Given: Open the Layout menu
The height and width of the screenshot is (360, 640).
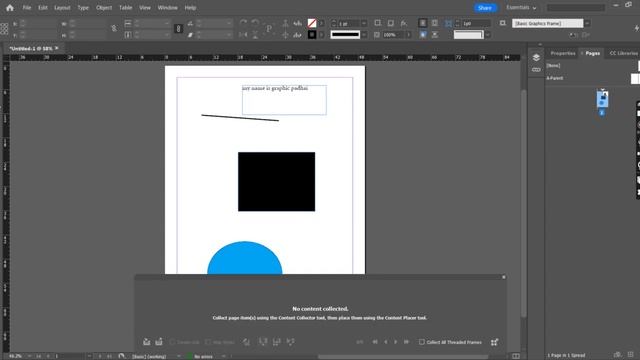Looking at the screenshot, I should click(62, 8).
